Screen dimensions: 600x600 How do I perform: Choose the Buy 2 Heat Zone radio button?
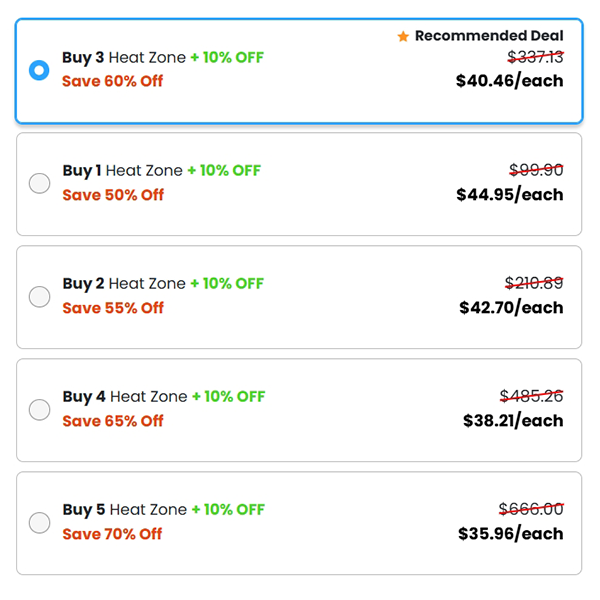(39, 296)
